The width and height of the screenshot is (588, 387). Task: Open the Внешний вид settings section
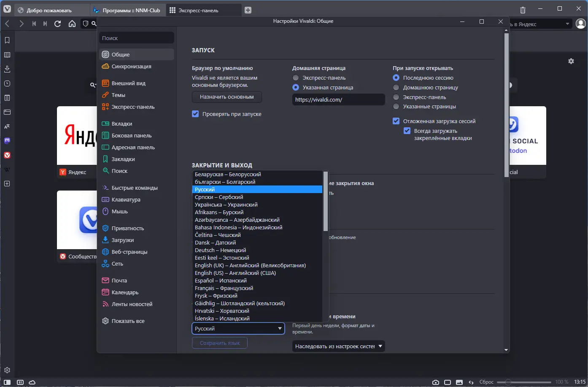coord(137,83)
